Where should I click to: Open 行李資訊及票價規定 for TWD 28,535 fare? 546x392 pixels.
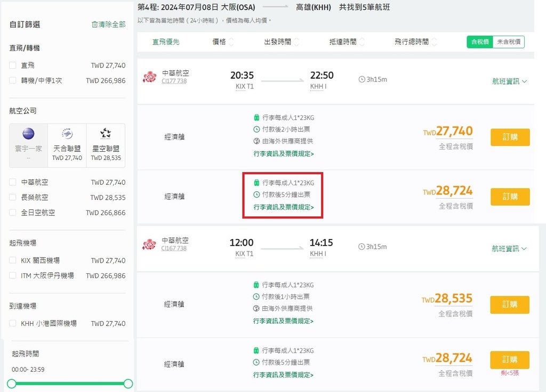coord(283,321)
